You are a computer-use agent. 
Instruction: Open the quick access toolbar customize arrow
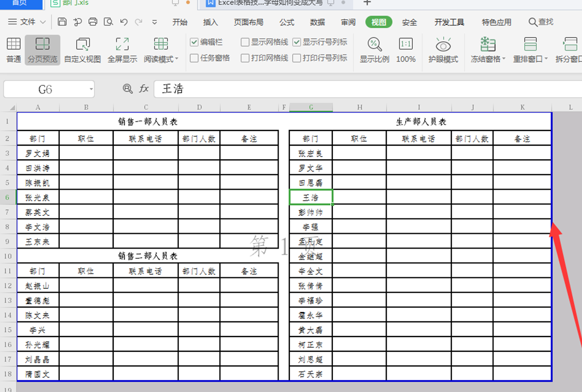(x=154, y=22)
